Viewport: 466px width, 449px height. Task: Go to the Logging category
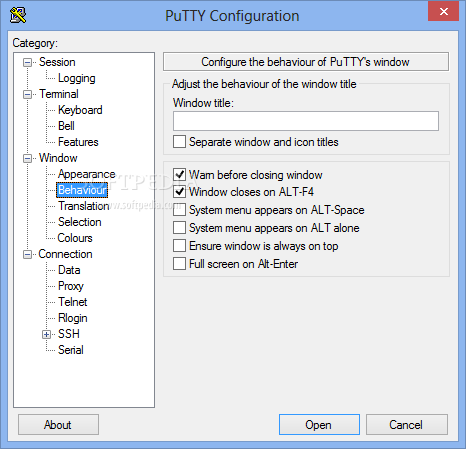[x=77, y=78]
